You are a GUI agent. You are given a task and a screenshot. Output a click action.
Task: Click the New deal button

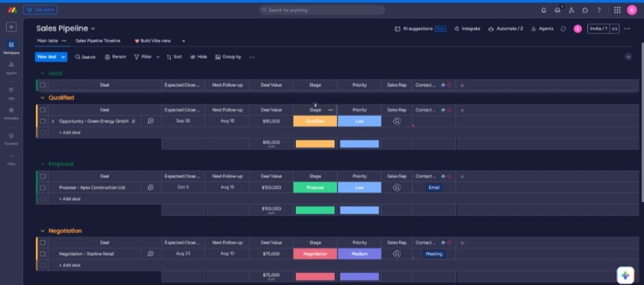(x=47, y=57)
